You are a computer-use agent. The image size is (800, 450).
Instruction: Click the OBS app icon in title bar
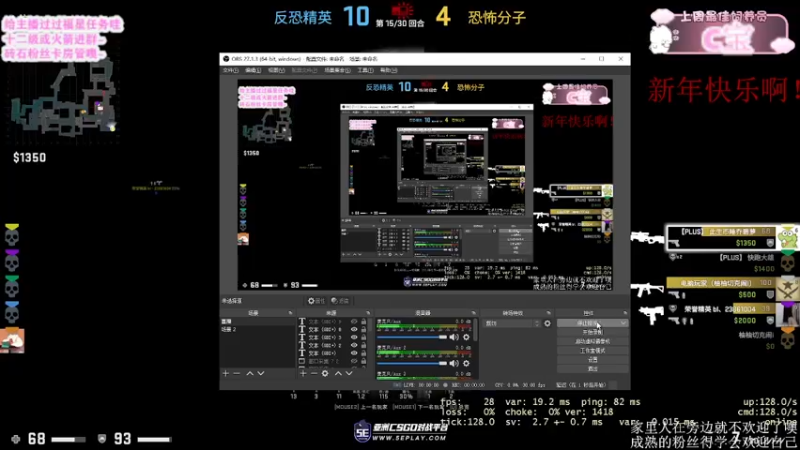[226, 59]
